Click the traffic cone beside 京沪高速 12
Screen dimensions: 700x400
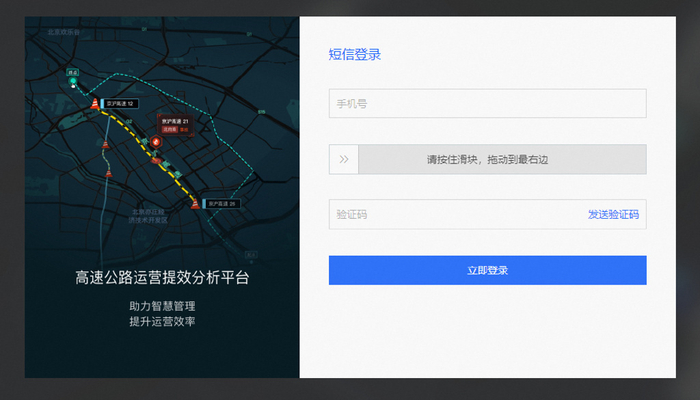coord(95,104)
